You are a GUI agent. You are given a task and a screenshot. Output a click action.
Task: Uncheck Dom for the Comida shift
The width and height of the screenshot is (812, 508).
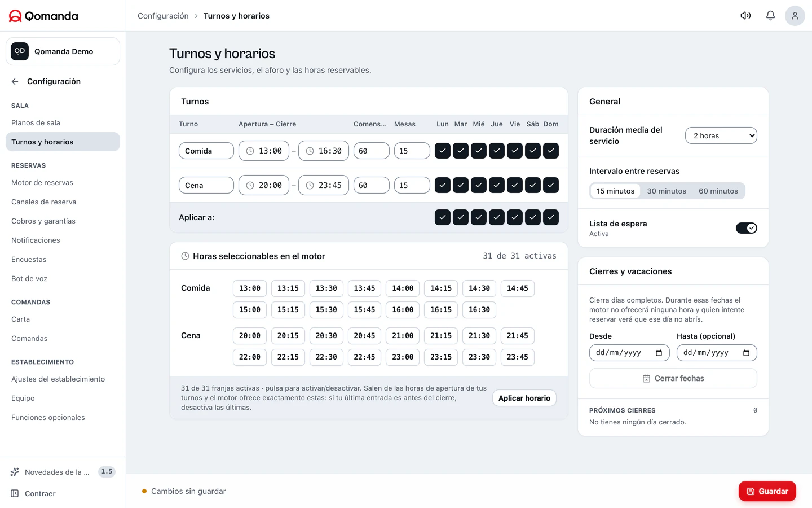[x=551, y=151]
